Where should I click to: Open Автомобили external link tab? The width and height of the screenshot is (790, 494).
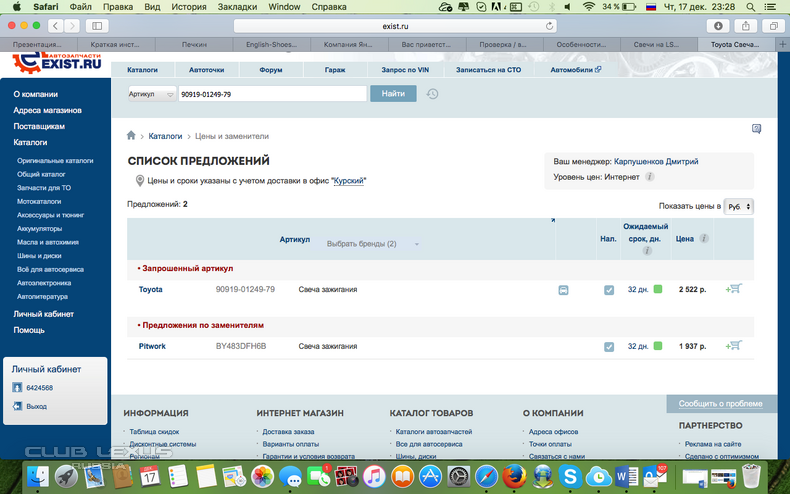[575, 70]
